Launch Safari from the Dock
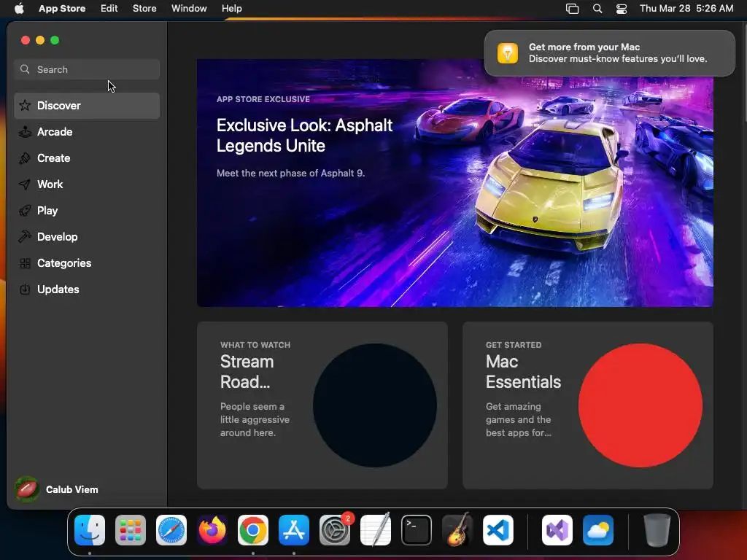Image resolution: width=747 pixels, height=560 pixels. pos(171,530)
